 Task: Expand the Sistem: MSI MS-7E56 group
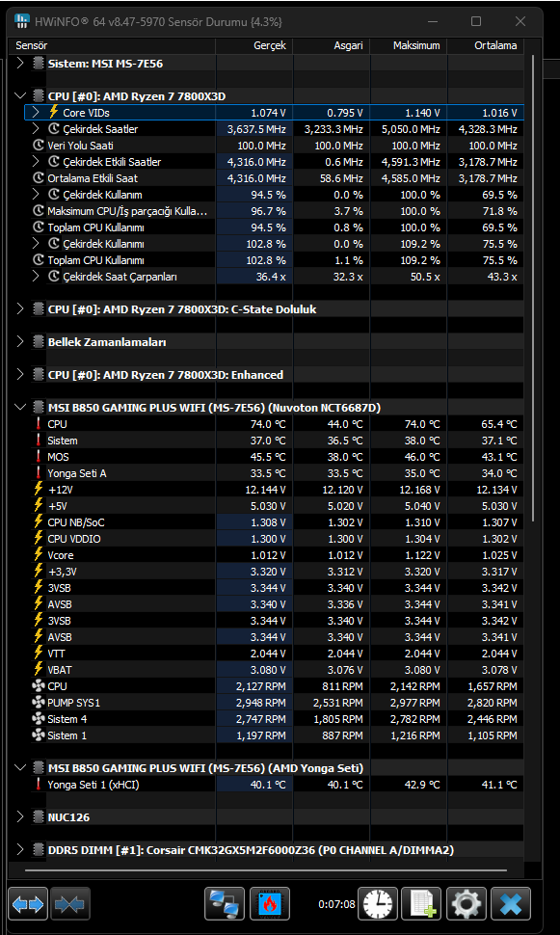pos(19,64)
